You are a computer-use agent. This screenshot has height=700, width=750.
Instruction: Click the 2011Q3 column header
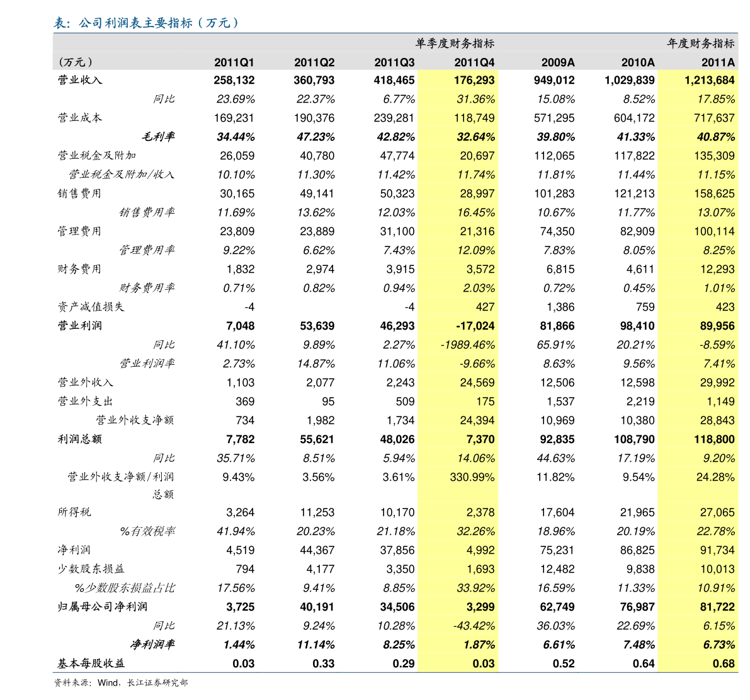pos(394,62)
